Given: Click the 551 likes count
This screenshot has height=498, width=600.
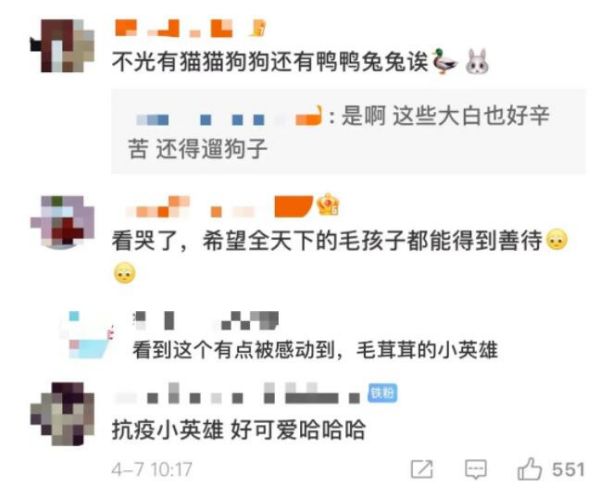Looking at the screenshot, I should click(x=568, y=469).
